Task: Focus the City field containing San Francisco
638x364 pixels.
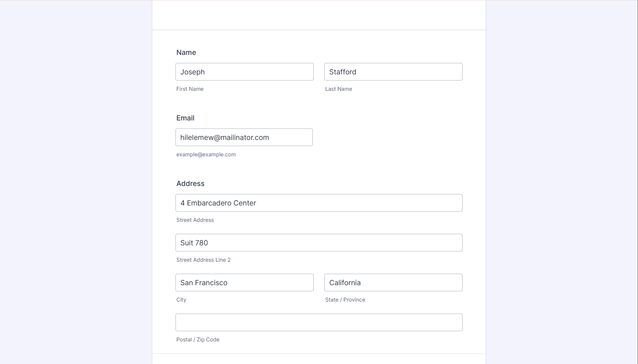Action: coord(244,283)
